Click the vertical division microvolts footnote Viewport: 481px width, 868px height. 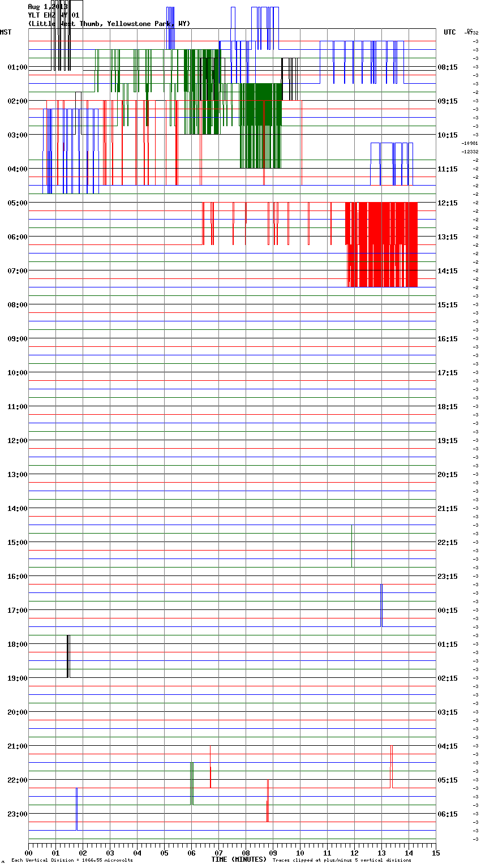point(72,860)
